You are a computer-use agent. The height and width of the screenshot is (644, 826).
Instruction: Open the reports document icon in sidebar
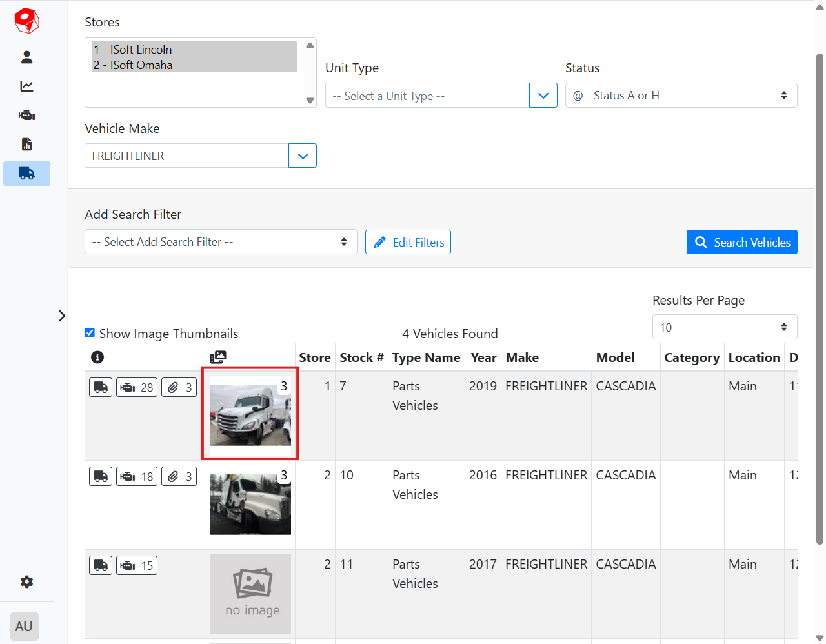click(x=26, y=144)
